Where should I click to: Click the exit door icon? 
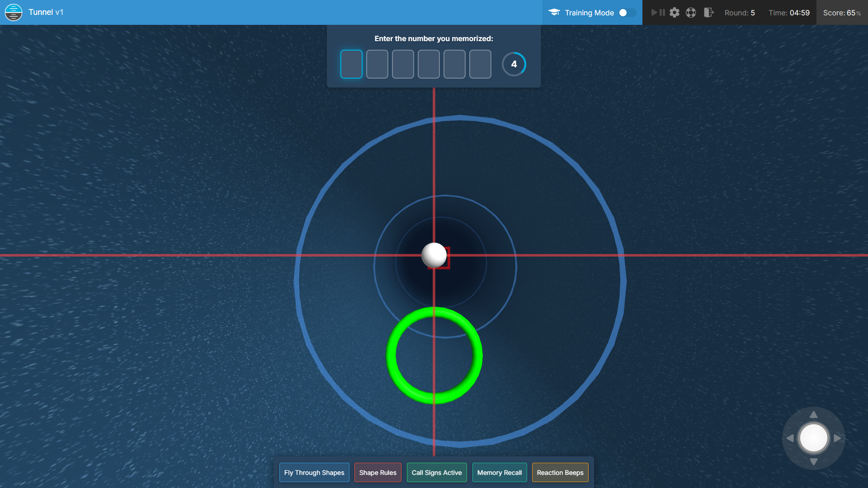click(x=708, y=13)
